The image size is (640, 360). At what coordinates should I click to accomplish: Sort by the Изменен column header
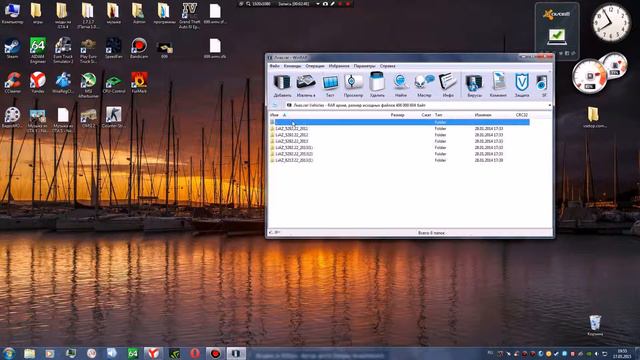click(x=483, y=115)
